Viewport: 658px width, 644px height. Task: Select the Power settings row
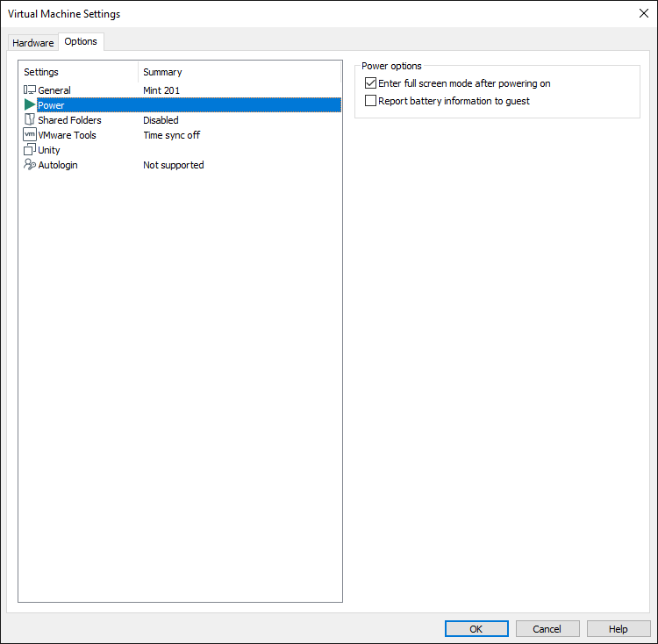point(182,105)
